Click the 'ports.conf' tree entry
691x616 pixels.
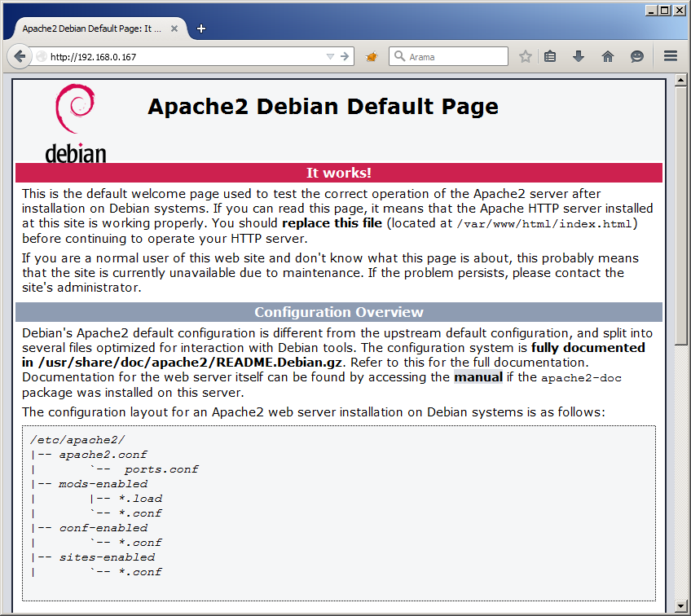pyautogui.click(x=161, y=469)
